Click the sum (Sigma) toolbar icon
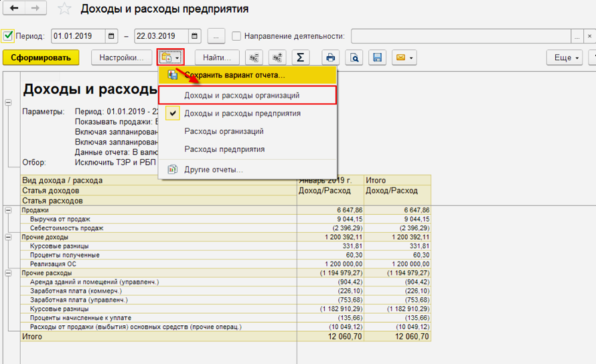The height and width of the screenshot is (364, 596). pos(300,58)
